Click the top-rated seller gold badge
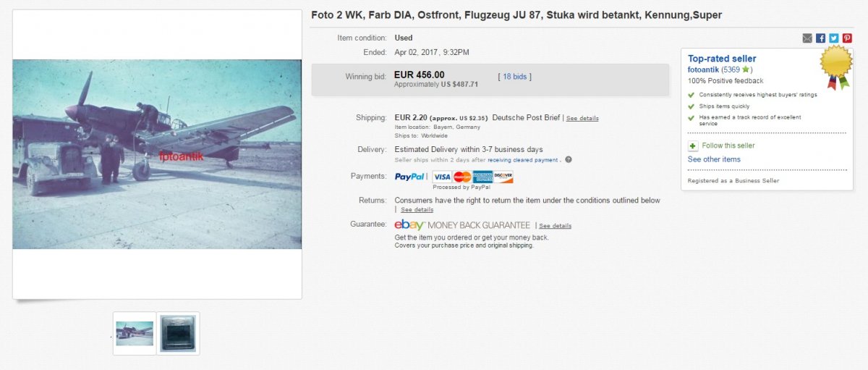 pos(834,67)
